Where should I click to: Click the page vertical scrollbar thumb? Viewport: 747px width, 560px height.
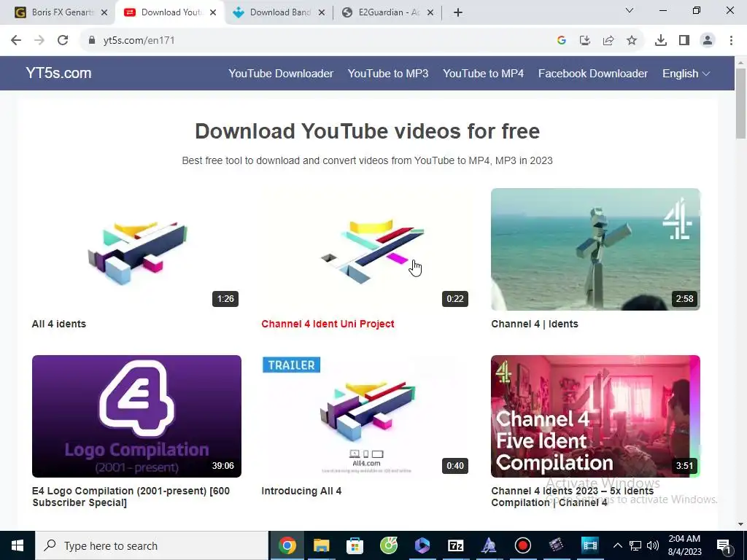click(x=741, y=104)
